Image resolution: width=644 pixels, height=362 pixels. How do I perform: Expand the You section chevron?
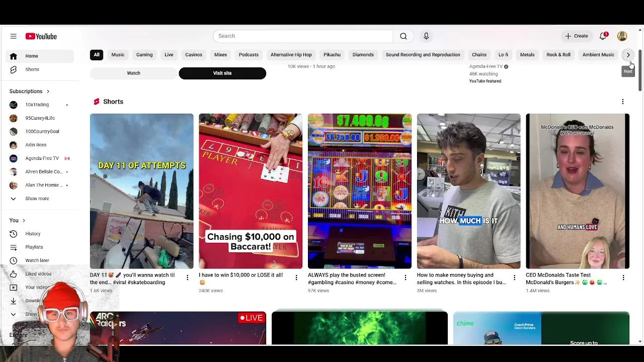[x=24, y=220]
